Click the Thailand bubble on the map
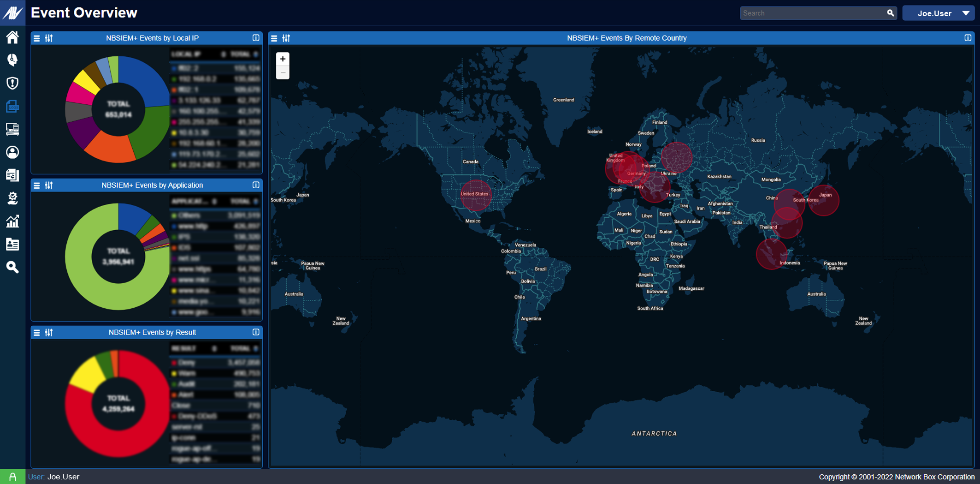 (x=787, y=224)
